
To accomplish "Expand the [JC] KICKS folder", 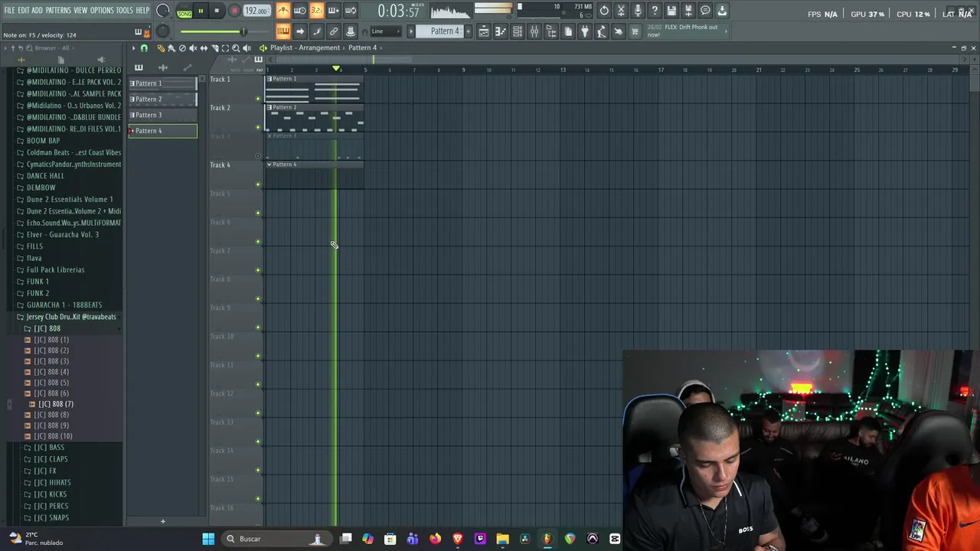I will 51,494.
